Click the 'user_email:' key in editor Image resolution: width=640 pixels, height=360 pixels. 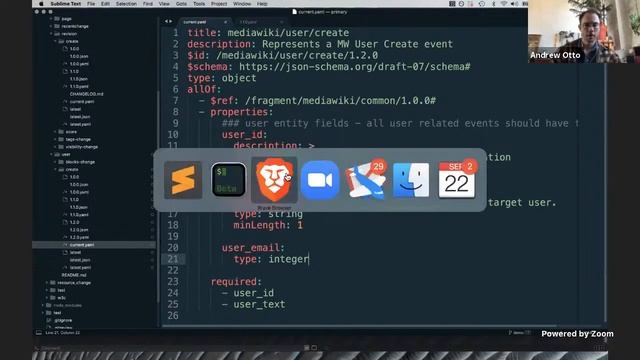253,248
